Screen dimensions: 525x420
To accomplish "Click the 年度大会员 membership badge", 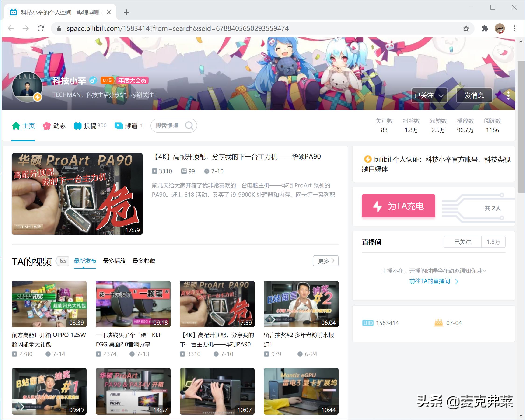I will click(x=132, y=80).
